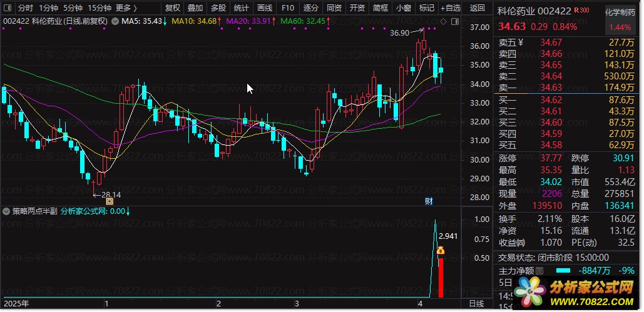Click the MA20: 33.91 indicator value
The height and width of the screenshot is (312, 644).
tap(250, 21)
